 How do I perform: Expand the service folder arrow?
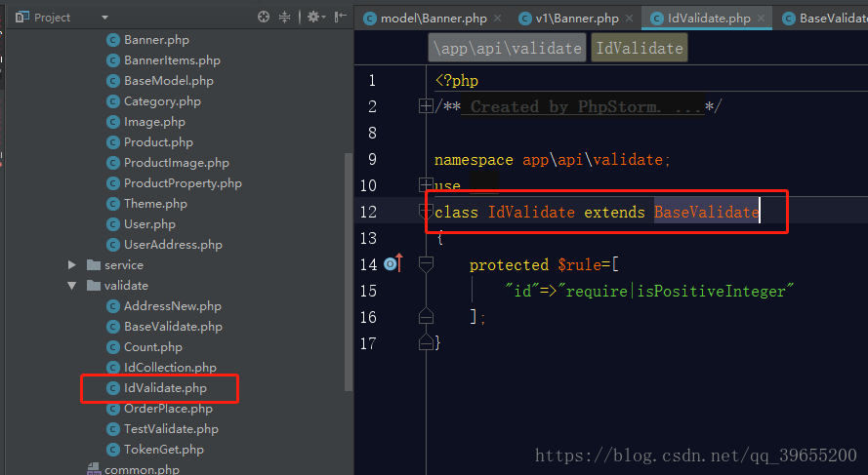71,265
